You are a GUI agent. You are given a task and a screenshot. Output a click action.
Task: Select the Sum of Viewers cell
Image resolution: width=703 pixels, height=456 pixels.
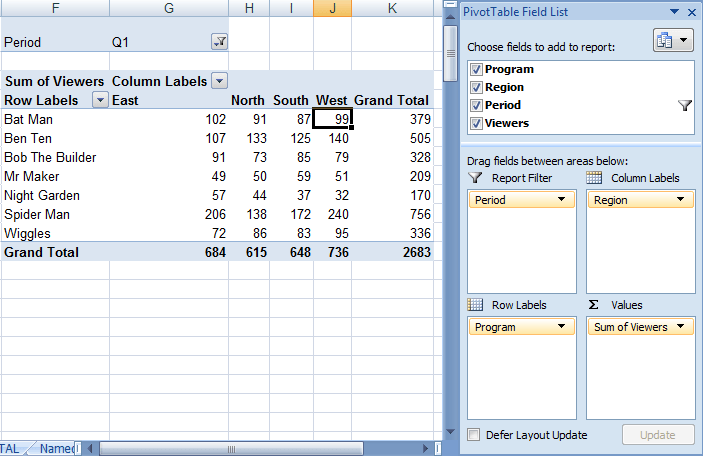55,81
